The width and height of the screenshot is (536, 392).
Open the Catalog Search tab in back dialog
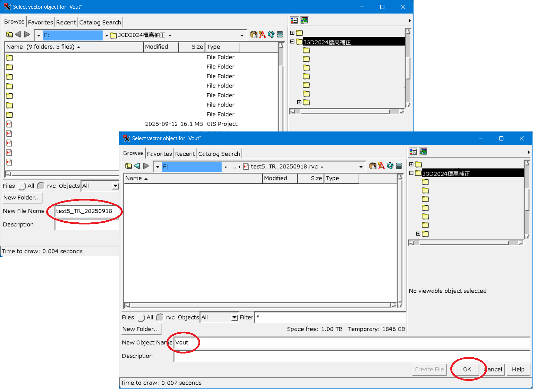100,22
